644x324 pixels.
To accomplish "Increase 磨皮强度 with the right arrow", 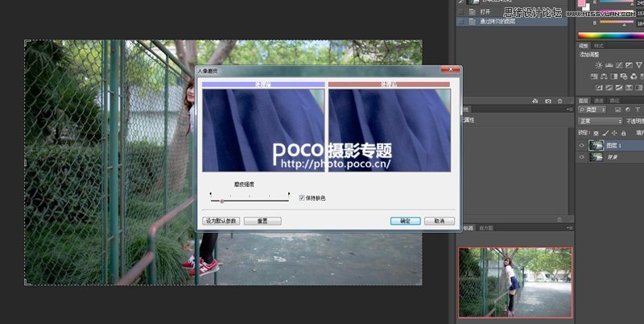I will 289,193.
